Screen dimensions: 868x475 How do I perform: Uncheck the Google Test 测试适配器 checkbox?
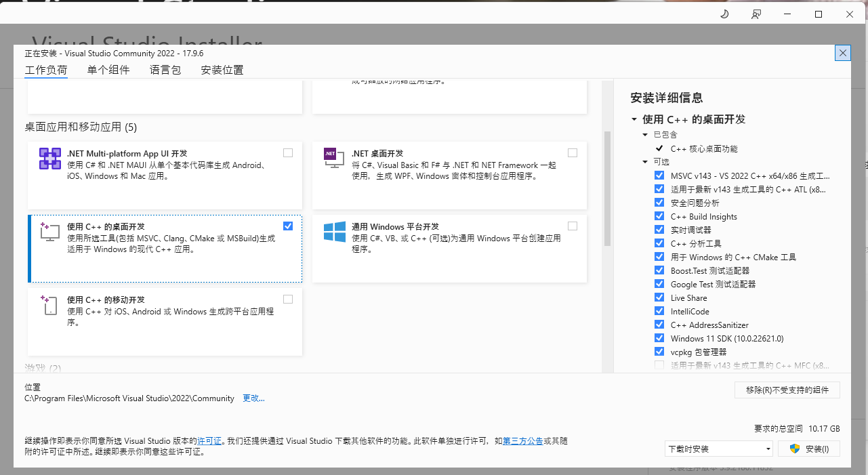tap(659, 284)
